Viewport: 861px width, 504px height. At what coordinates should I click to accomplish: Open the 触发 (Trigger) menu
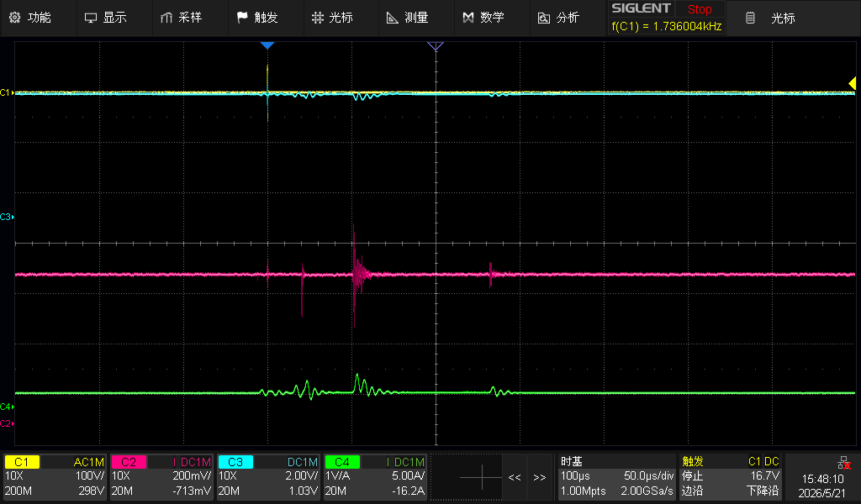(x=257, y=18)
